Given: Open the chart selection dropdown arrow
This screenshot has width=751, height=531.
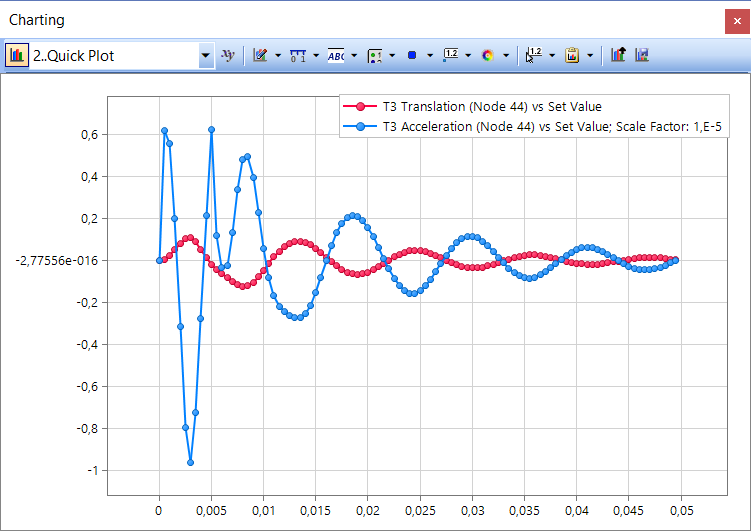Looking at the screenshot, I should coord(205,56).
